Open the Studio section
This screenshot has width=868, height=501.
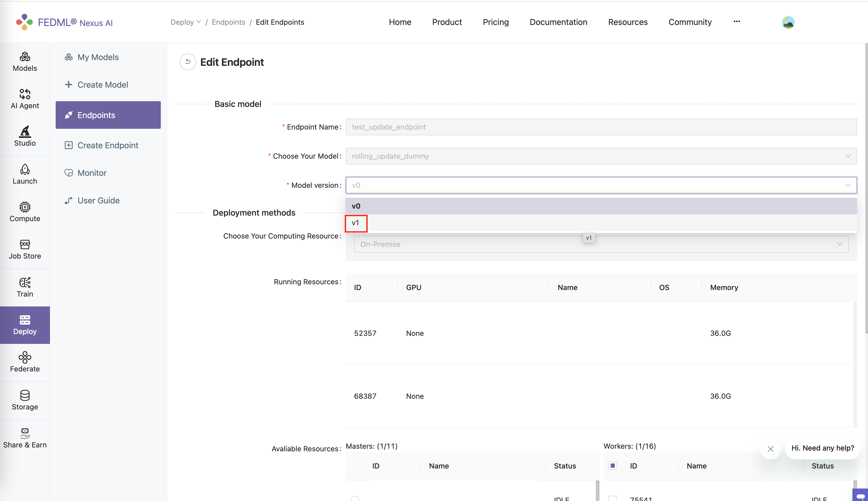(x=25, y=136)
